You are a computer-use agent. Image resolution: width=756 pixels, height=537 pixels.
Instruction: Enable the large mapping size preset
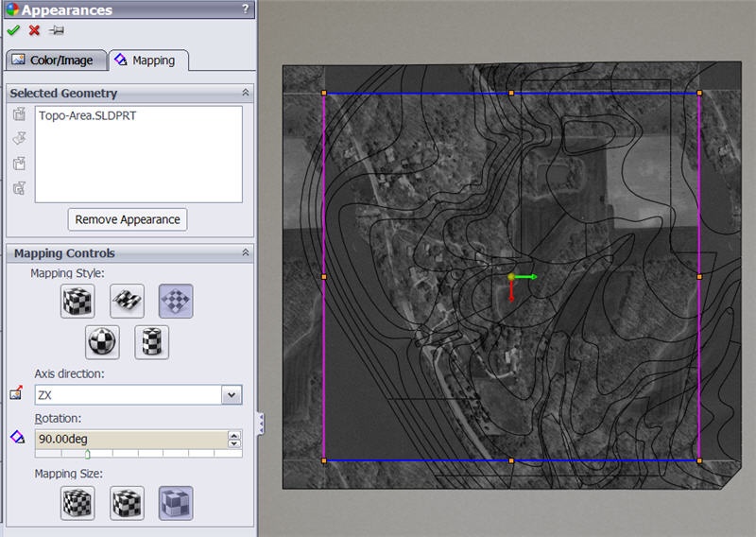[x=176, y=503]
